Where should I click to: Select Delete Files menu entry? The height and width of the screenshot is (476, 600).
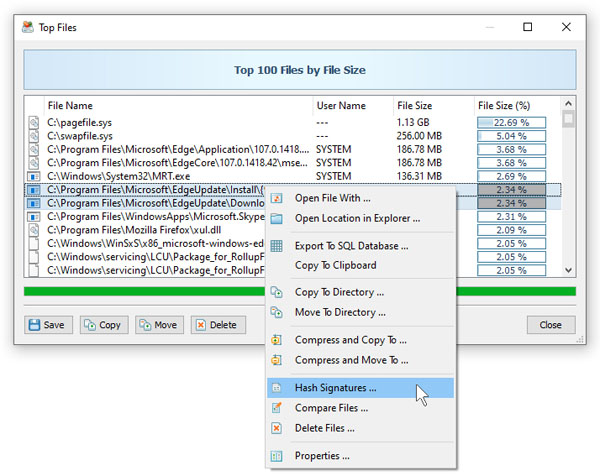pyautogui.click(x=360, y=428)
